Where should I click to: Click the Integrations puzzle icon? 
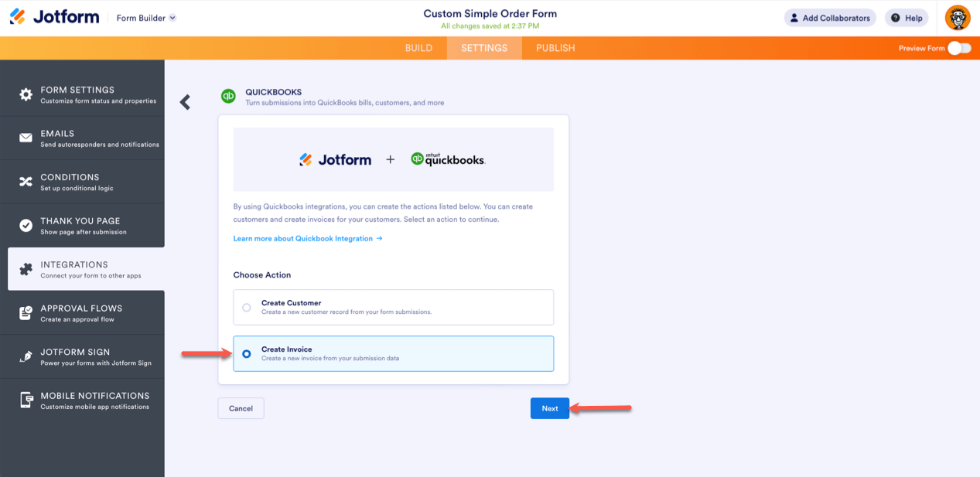26,269
